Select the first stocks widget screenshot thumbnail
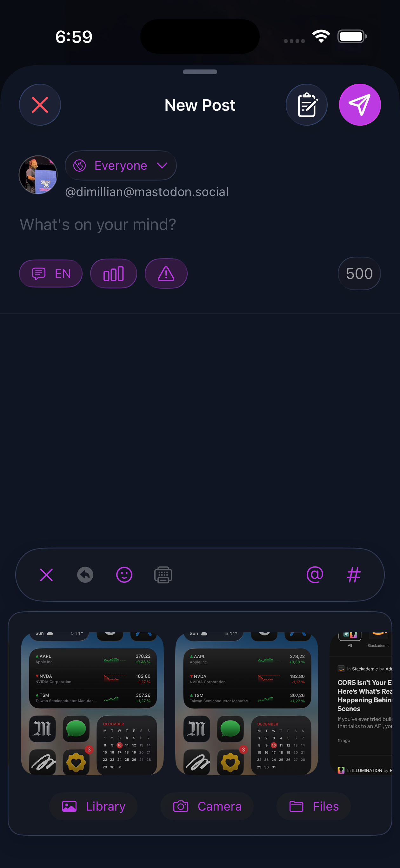The height and width of the screenshot is (868, 400). [x=92, y=704]
